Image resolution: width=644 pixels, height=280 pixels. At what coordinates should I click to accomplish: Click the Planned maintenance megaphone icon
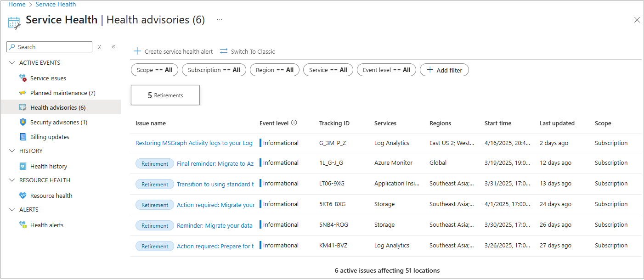coord(23,93)
